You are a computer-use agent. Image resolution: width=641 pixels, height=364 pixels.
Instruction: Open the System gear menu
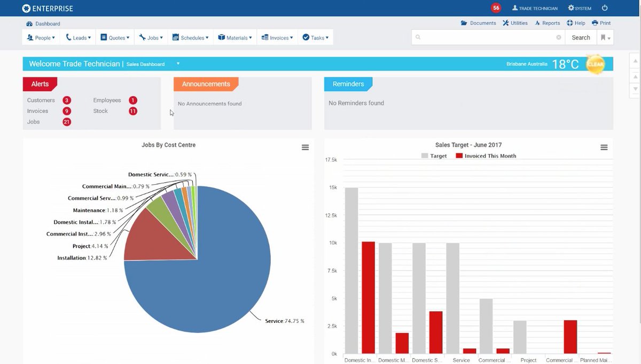[580, 8]
